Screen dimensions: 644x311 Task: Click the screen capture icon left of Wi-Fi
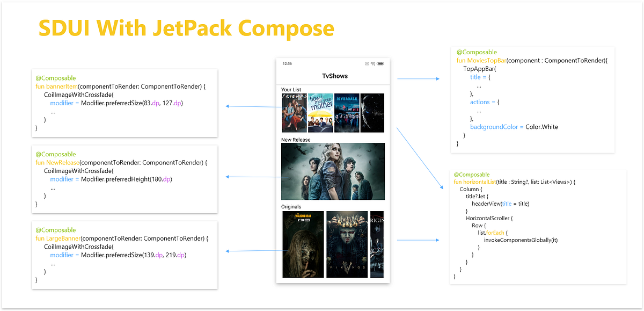click(367, 63)
